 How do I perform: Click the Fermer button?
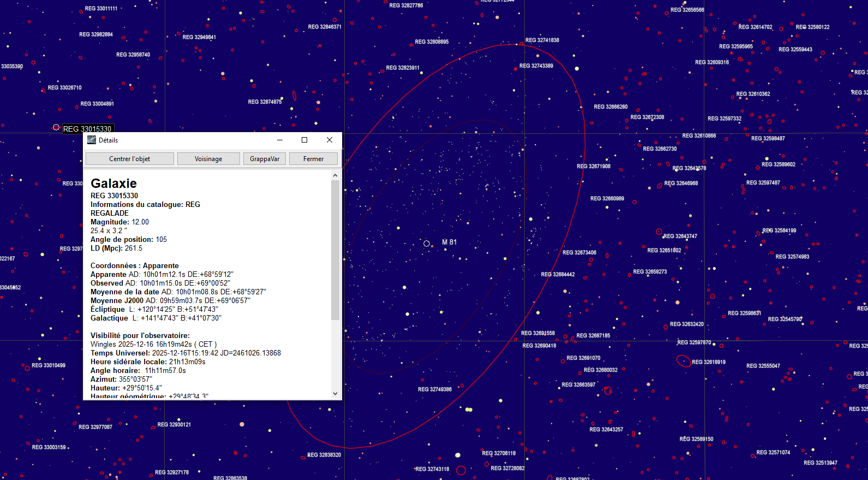tap(313, 159)
